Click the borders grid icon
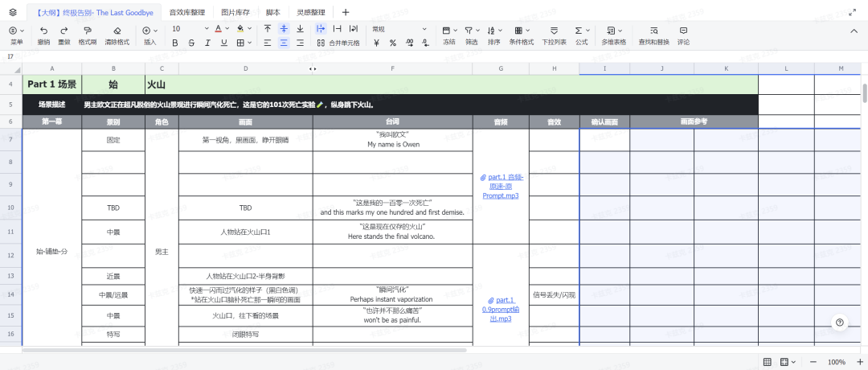Viewport: 868px width, 370px height. click(x=240, y=43)
